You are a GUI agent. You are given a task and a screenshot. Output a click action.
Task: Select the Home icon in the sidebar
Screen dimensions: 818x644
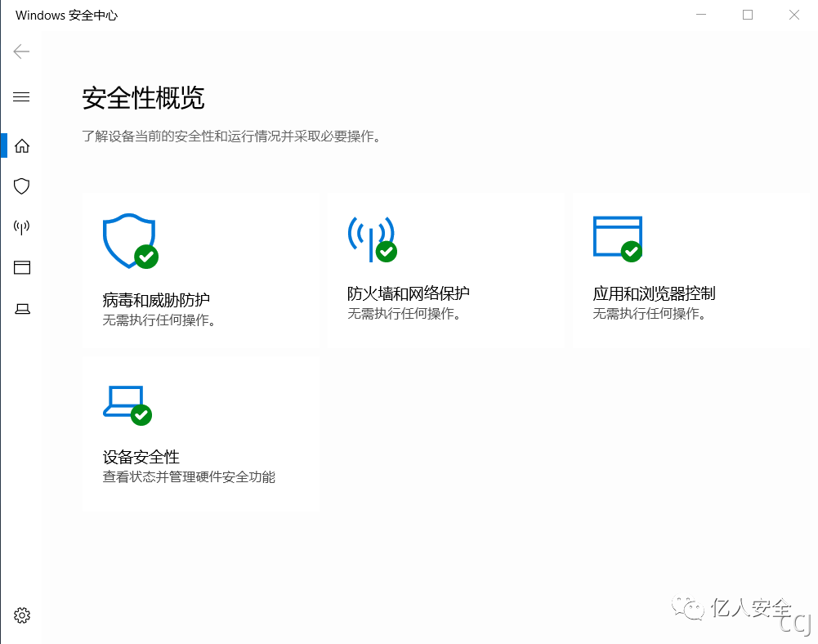point(21,145)
